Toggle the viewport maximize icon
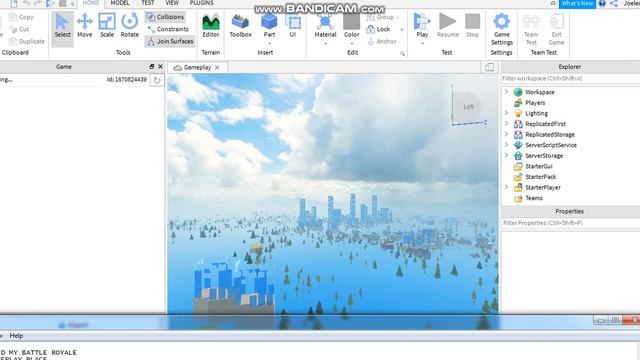Screen dimensions: 640x360 pyautogui.click(x=489, y=67)
